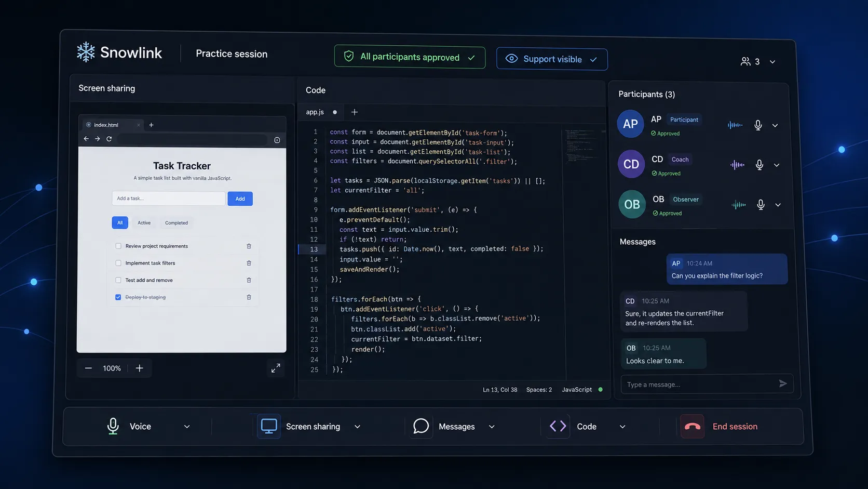Zoom in shared screen with plus
This screenshot has width=868, height=489.
click(139, 368)
